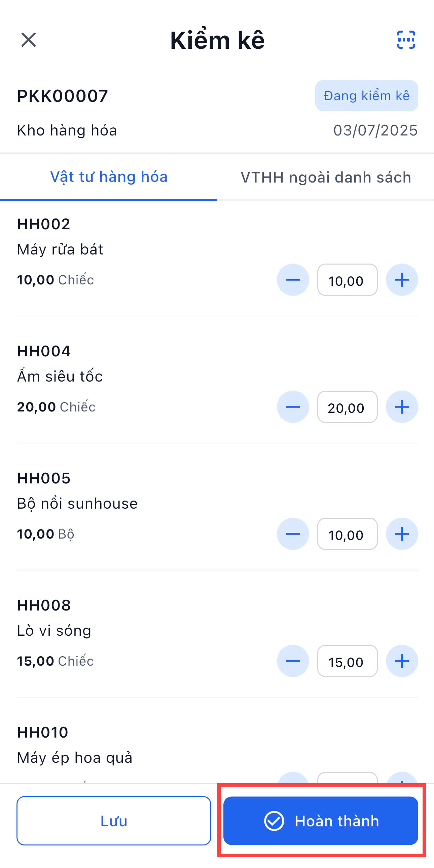
Task: Add one to Bộ nồi sunhouse count
Action: [402, 534]
